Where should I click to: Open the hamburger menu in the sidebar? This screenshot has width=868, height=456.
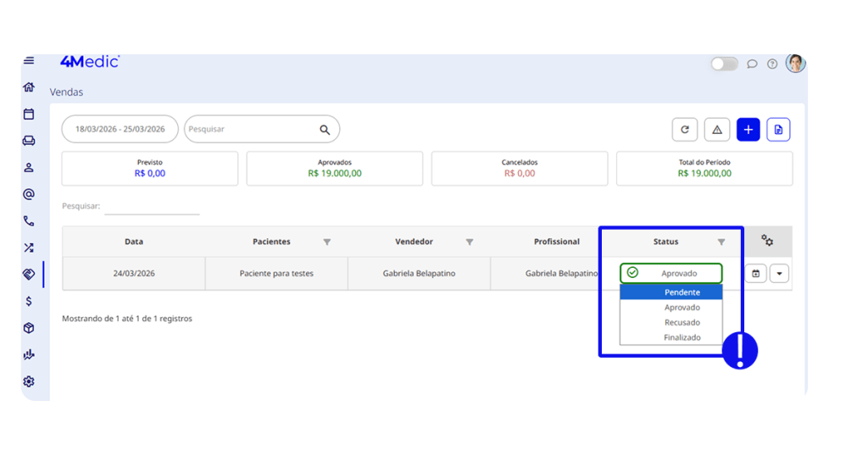click(x=29, y=61)
